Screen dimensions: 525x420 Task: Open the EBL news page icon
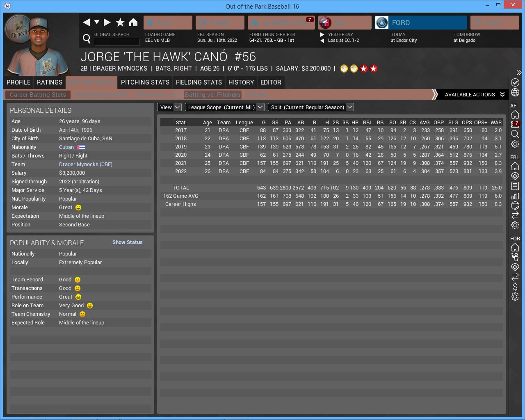pyautogui.click(x=515, y=186)
